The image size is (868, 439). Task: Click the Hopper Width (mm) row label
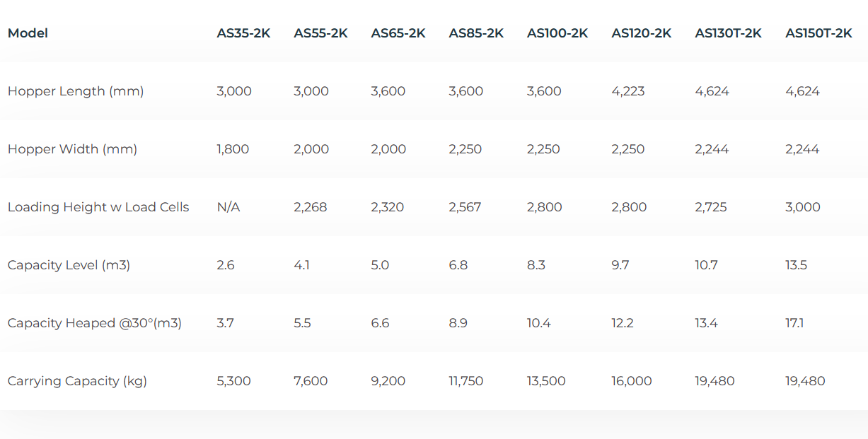click(x=72, y=149)
